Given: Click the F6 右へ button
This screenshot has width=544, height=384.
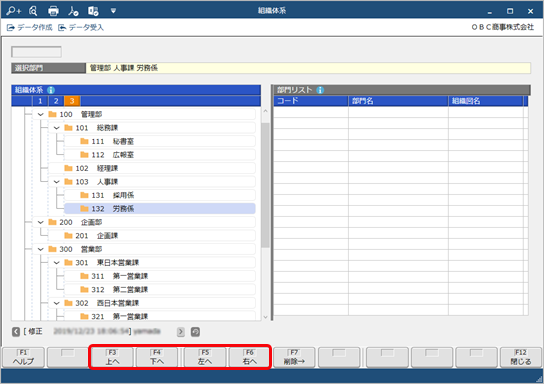Looking at the screenshot, I should coord(249,357).
